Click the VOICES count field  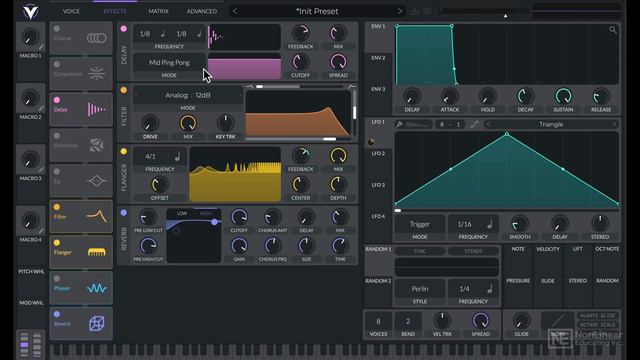(x=378, y=322)
